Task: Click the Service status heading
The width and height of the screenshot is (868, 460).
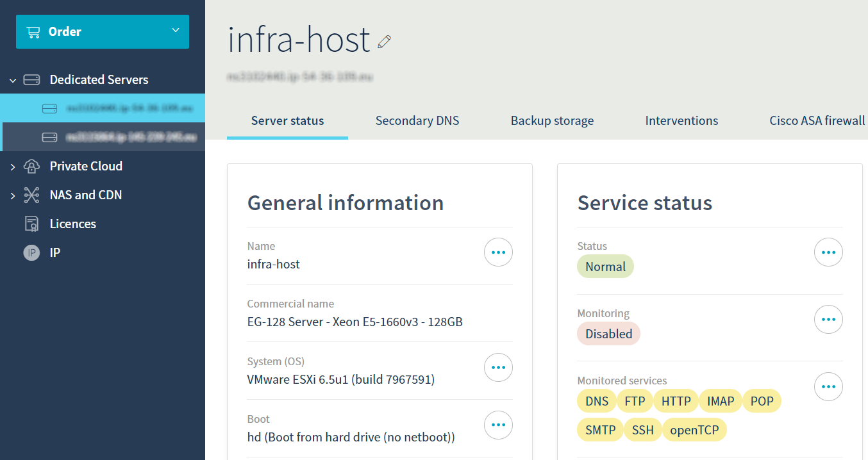Action: pos(645,203)
